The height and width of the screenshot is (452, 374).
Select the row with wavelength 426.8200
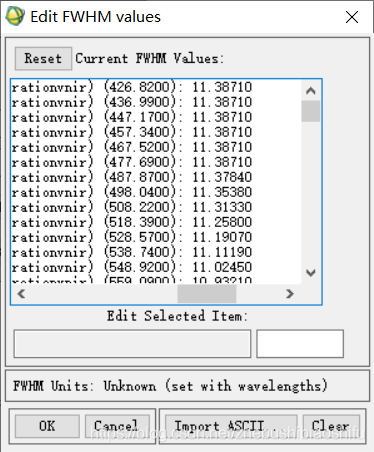tap(156, 87)
